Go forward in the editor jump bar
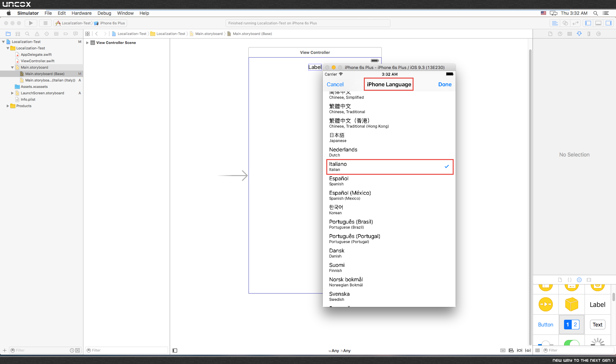 point(105,34)
